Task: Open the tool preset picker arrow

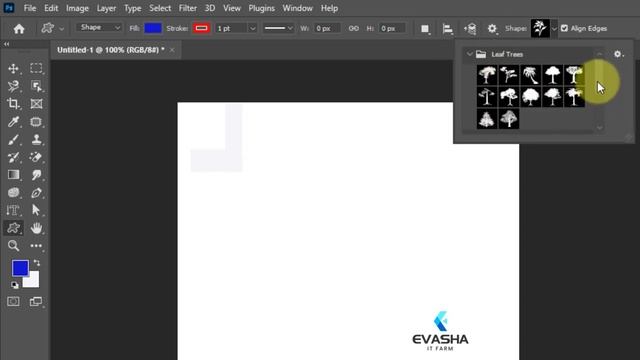Action: click(x=62, y=29)
